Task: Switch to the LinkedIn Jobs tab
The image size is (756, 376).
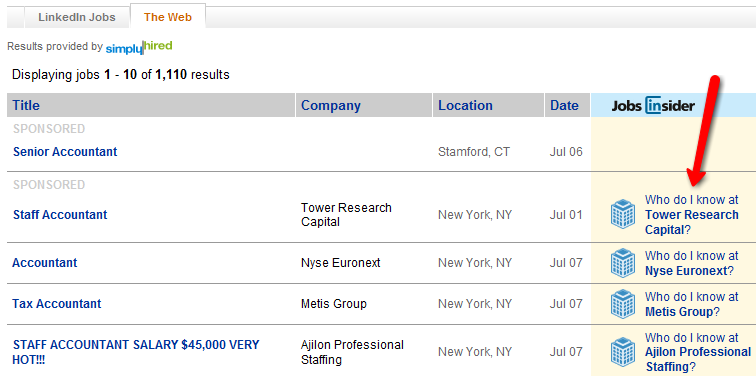Action: click(x=77, y=17)
